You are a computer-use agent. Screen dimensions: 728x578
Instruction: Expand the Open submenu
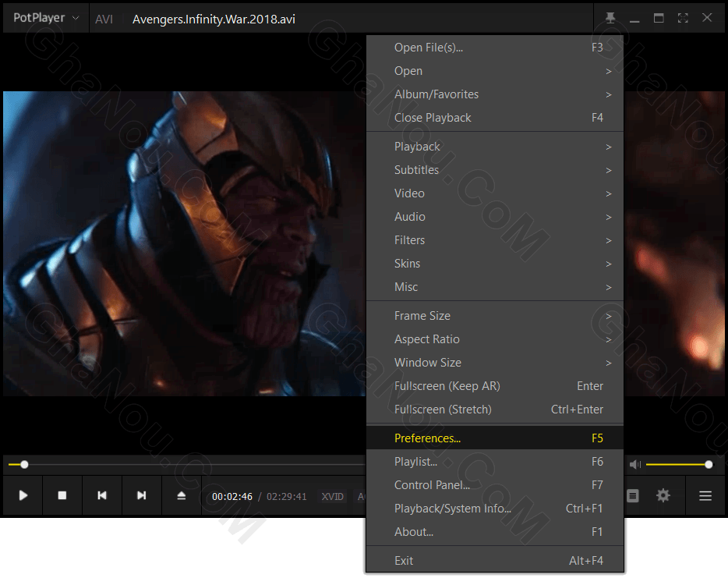495,71
